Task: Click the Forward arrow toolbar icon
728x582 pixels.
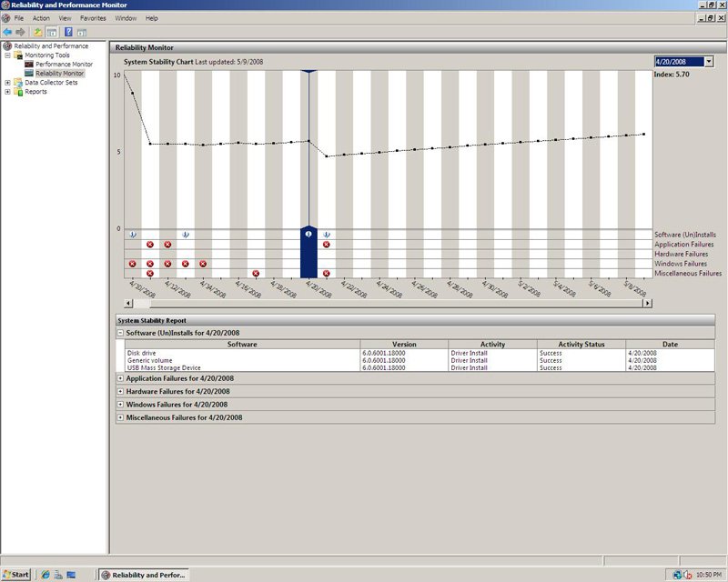Action: tap(20, 32)
